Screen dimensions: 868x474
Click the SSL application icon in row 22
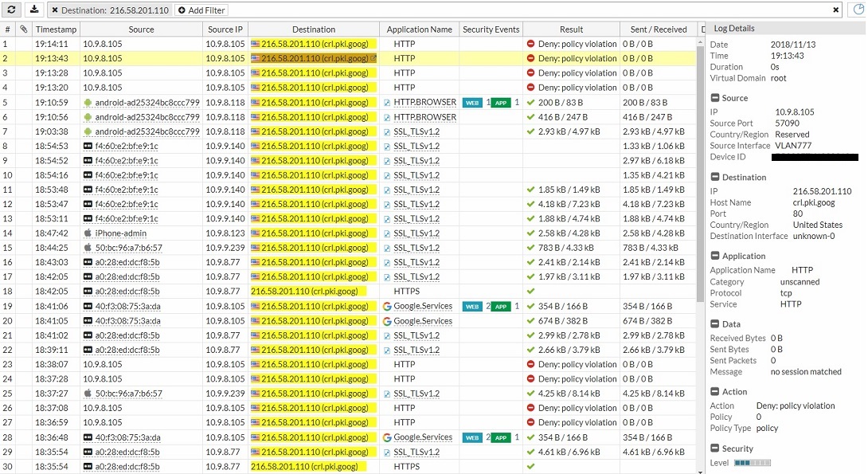coord(388,350)
